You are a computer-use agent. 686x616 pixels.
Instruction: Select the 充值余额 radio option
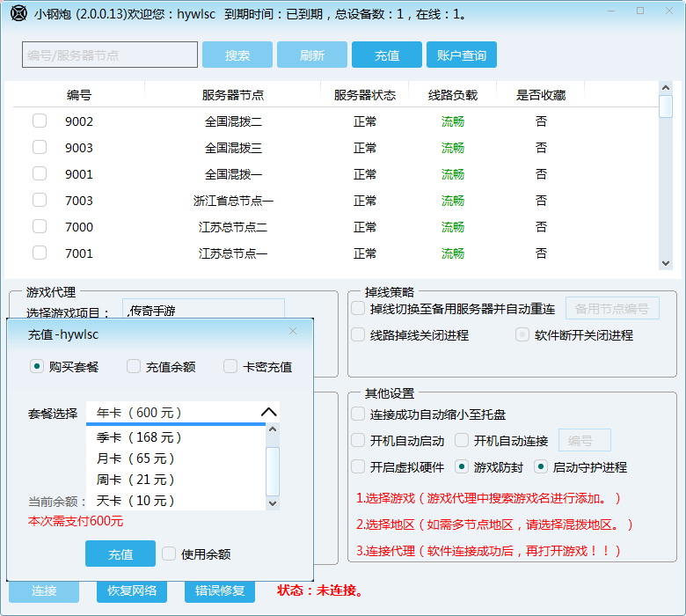point(134,366)
